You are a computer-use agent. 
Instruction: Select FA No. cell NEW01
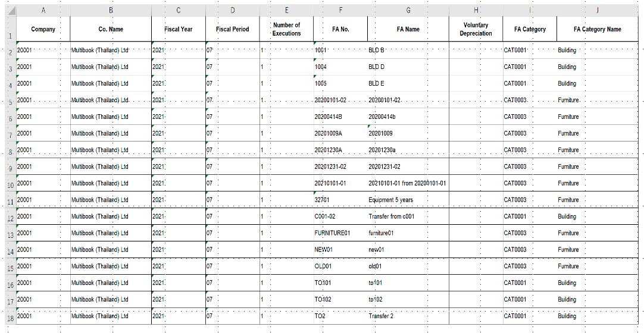click(x=340, y=249)
